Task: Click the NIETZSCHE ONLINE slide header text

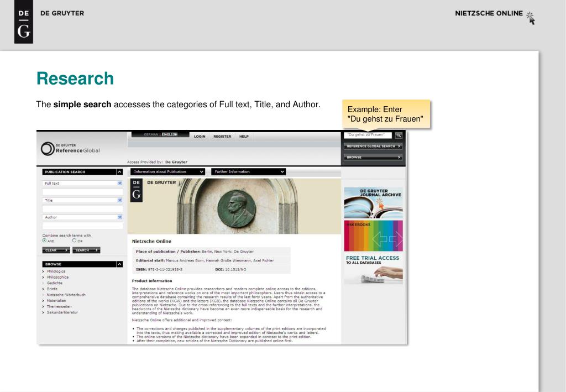Action: 489,13
